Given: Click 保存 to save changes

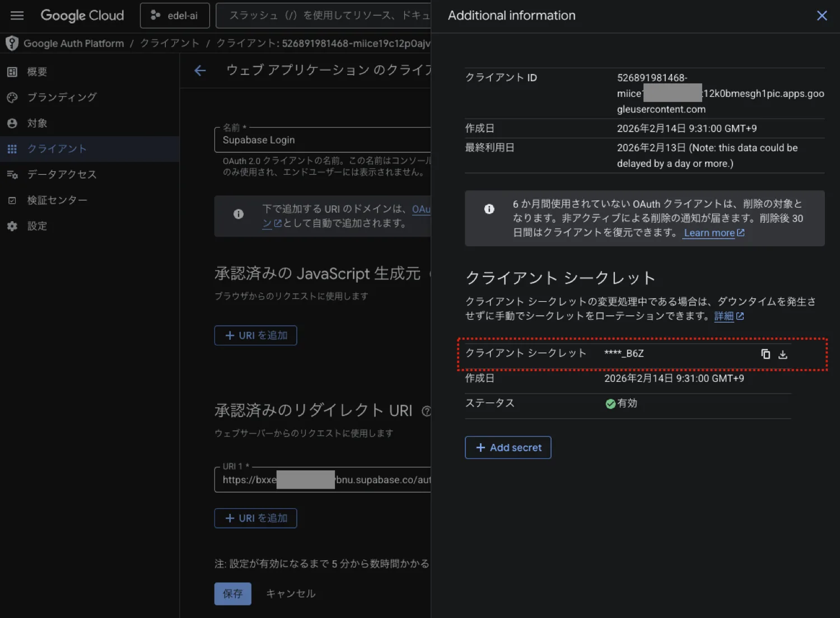Looking at the screenshot, I should pyautogui.click(x=232, y=593).
